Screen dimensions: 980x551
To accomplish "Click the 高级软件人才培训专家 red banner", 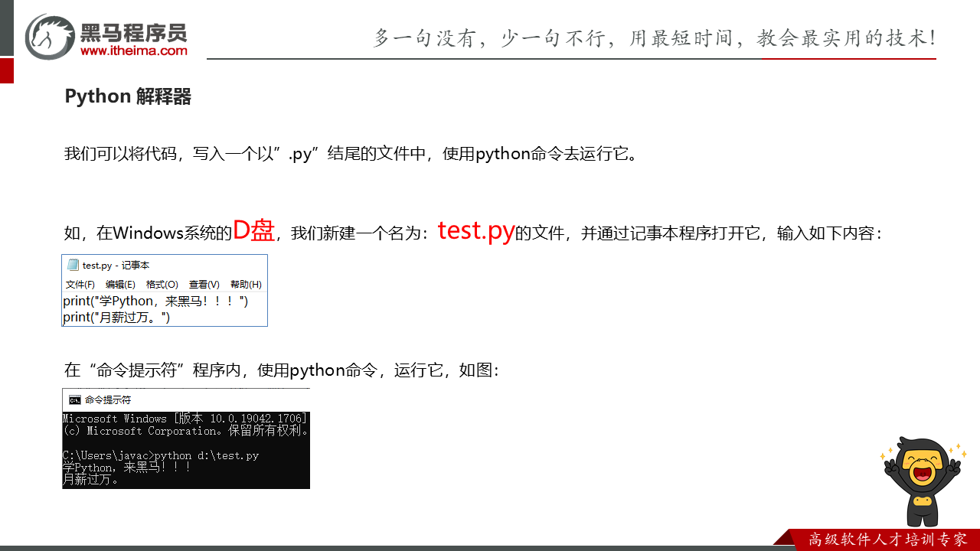I will pyautogui.click(x=887, y=540).
